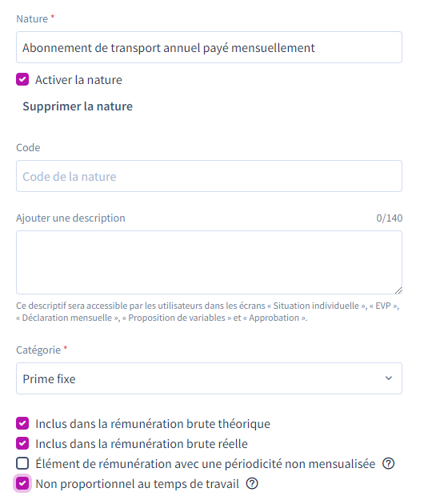Uncheck the Activer la nature checkbox
The width and height of the screenshot is (432, 504).
(22, 79)
